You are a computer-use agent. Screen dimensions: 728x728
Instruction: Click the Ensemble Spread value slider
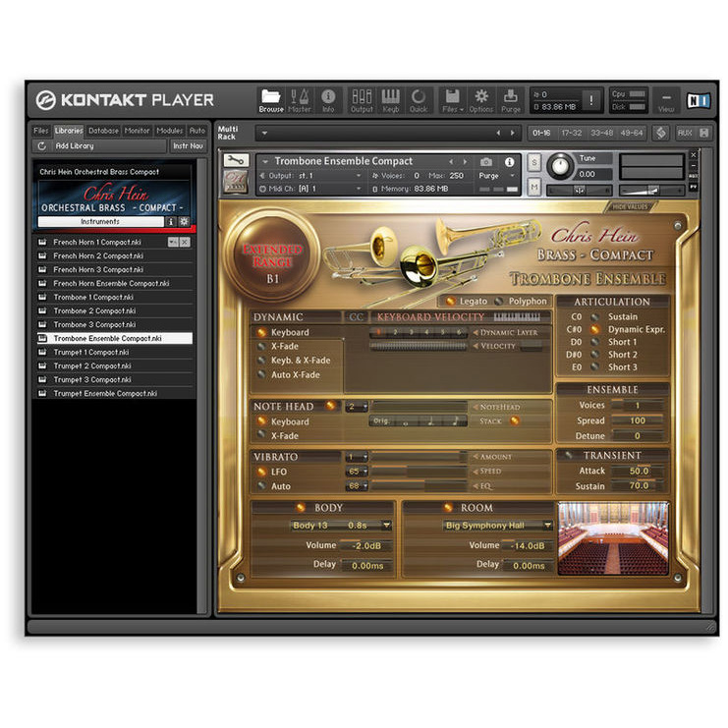click(639, 420)
